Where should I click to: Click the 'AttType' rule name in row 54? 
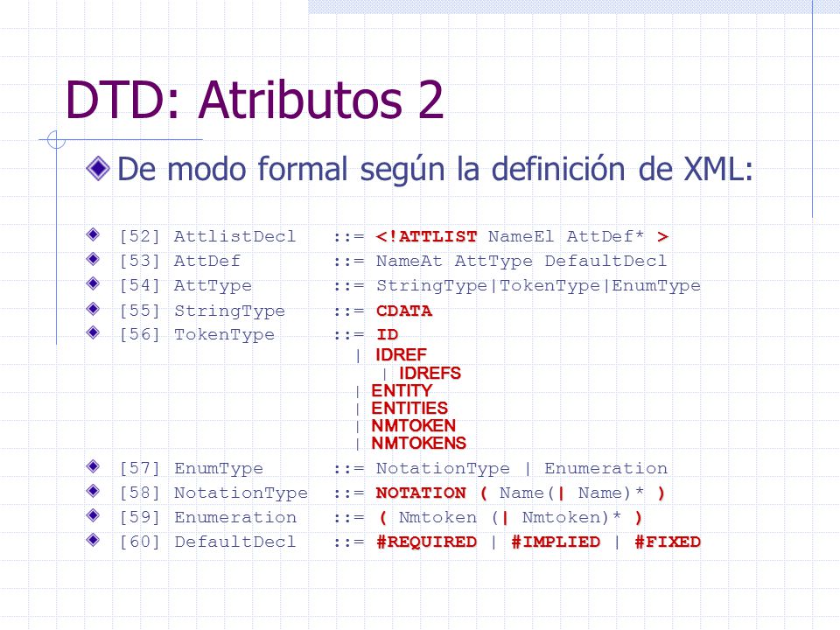click(x=213, y=285)
